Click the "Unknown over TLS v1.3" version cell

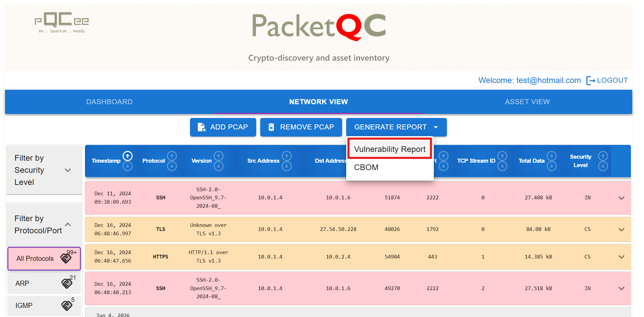(209, 229)
